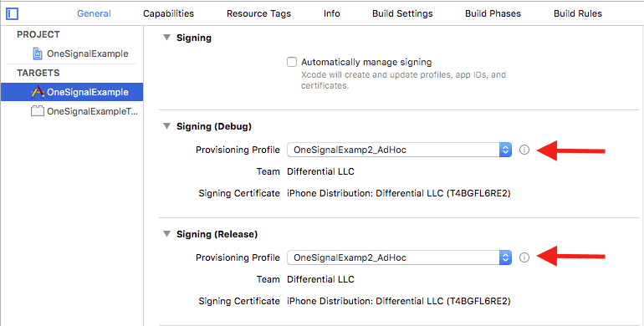The image size is (644, 326).
Task: Collapse the Signing section triangle
Action: coord(166,38)
